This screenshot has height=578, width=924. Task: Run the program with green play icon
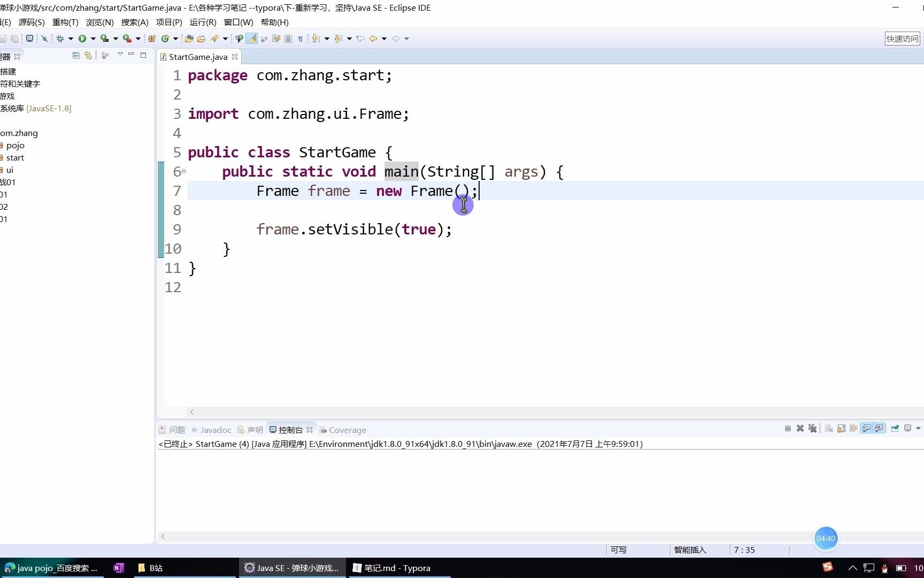coord(82,39)
